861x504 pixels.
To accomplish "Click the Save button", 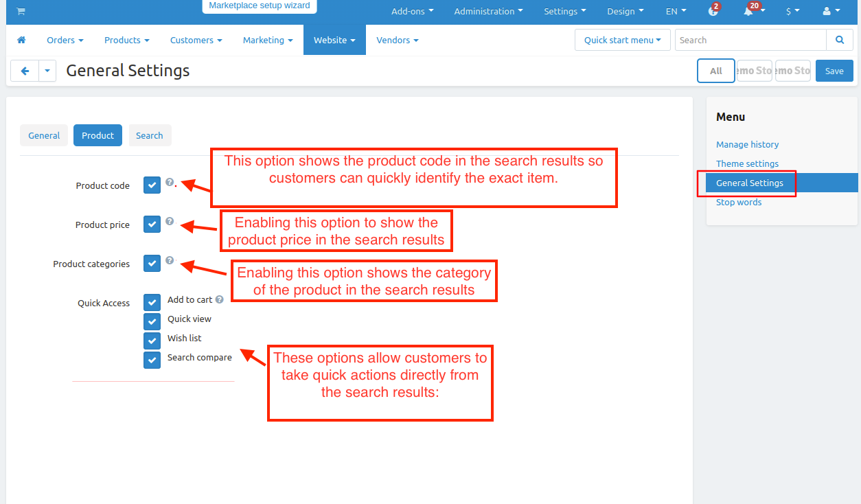I will 834,71.
